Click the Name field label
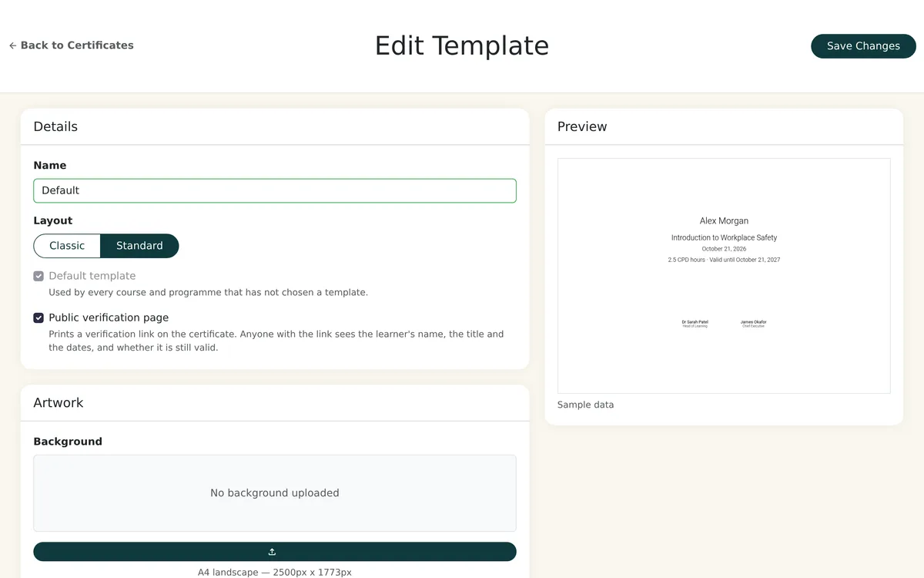Viewport: 924px width, 578px height. pos(50,166)
